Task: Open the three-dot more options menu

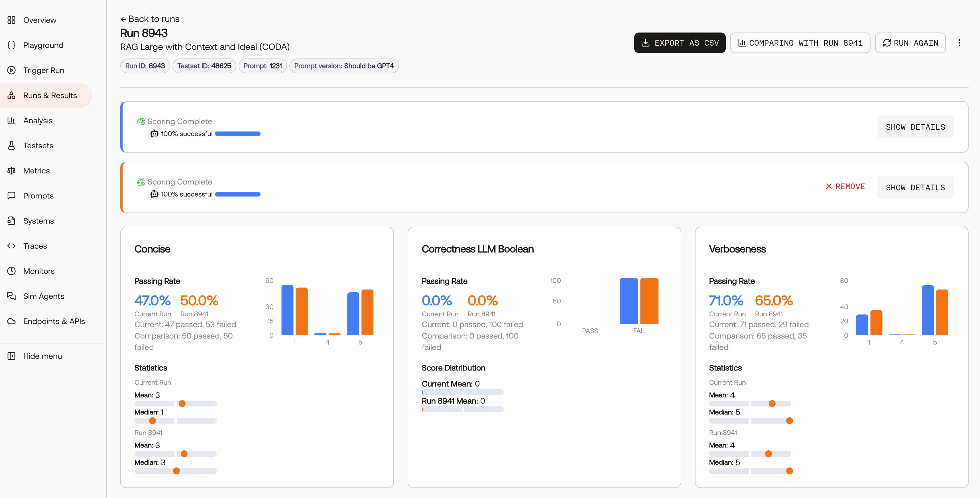Action: [959, 43]
